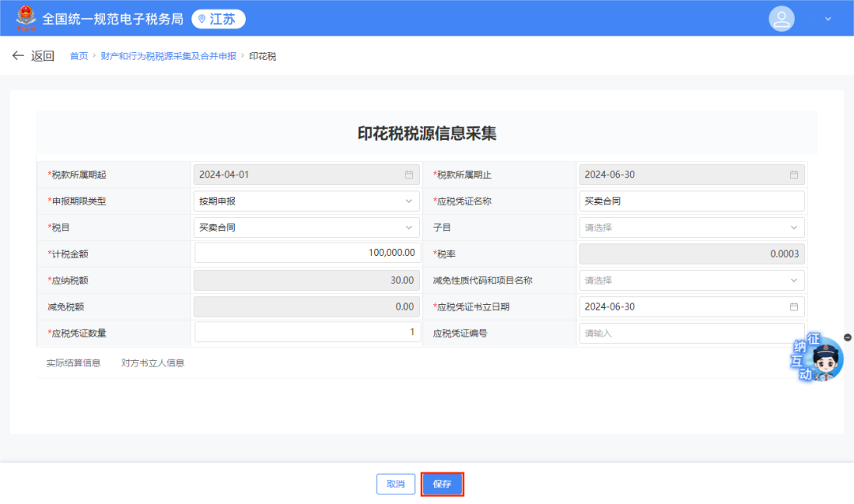Open the date picker for 应税凭证书立日期
The width and height of the screenshot is (854, 504).
pos(793,307)
